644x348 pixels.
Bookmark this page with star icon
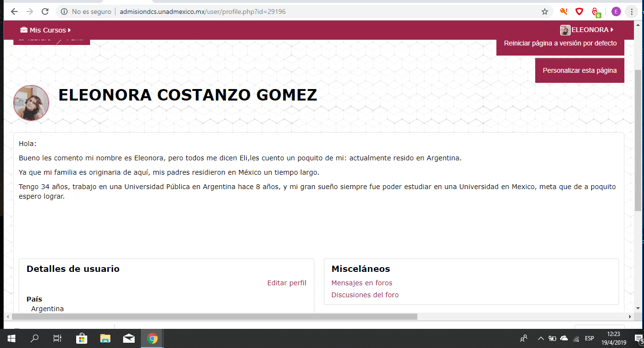click(x=545, y=11)
